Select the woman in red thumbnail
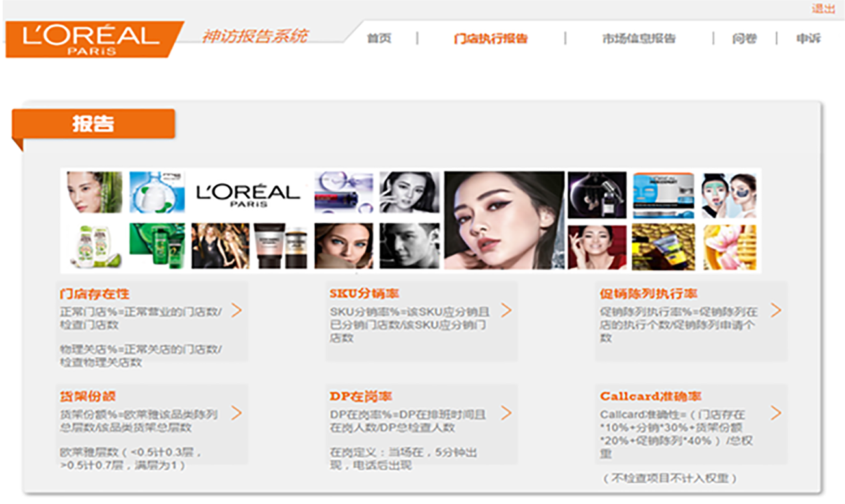The width and height of the screenshot is (845, 504). coord(597,247)
